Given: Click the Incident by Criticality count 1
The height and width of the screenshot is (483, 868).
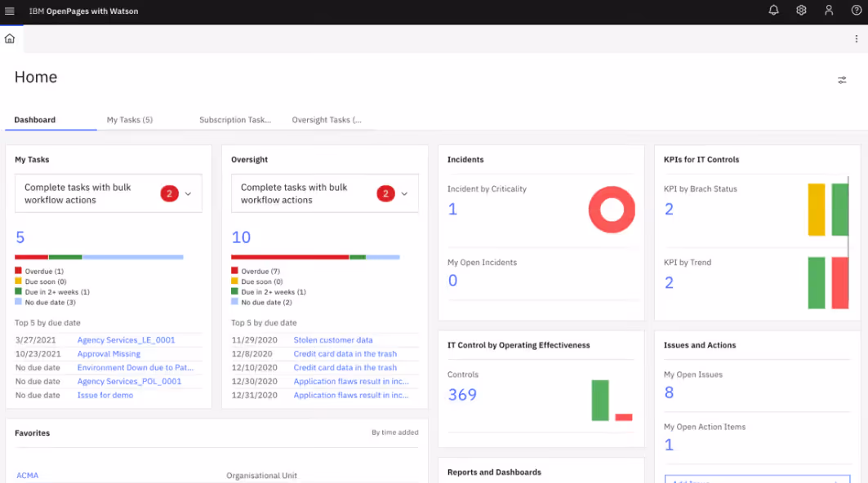Looking at the screenshot, I should (x=452, y=209).
